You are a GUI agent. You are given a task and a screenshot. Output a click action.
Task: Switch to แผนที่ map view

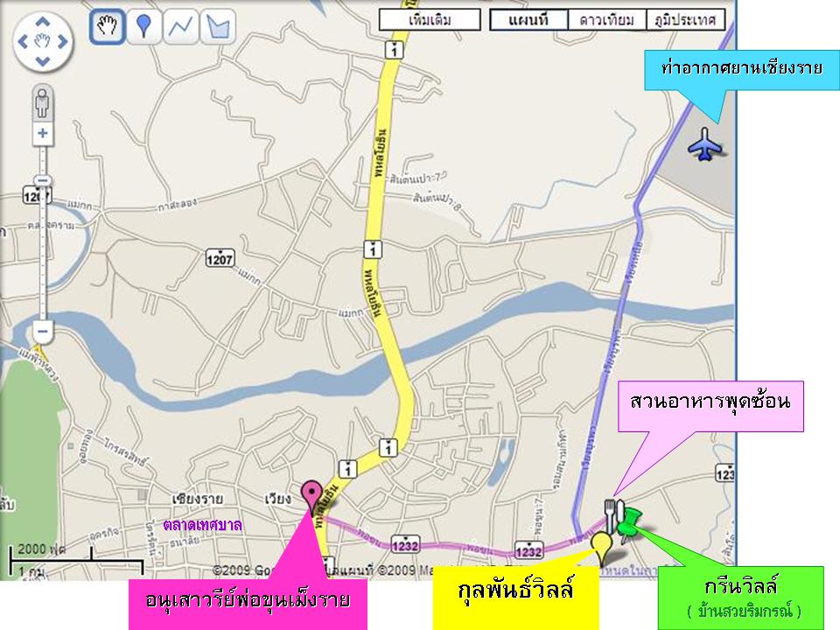pos(528,20)
